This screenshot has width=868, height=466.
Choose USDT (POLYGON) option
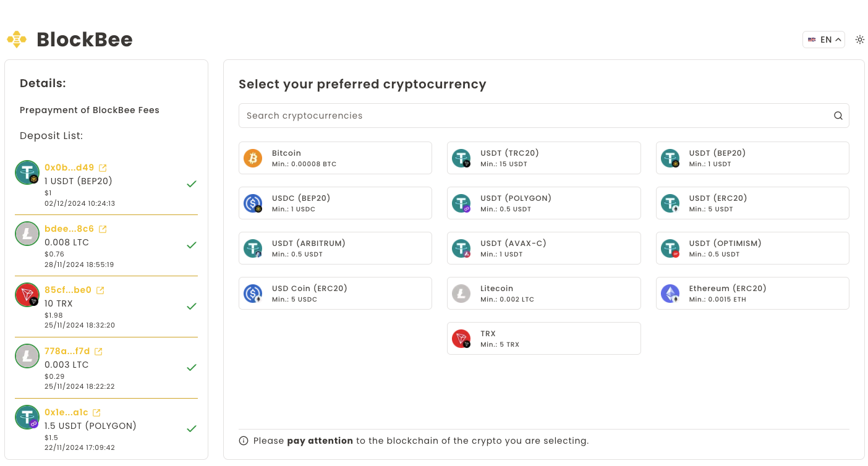543,203
